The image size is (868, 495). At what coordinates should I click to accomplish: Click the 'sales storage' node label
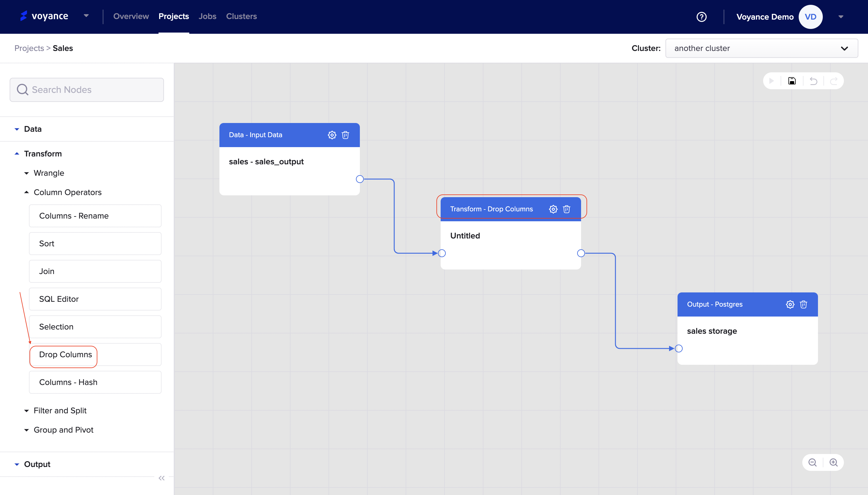[712, 331]
